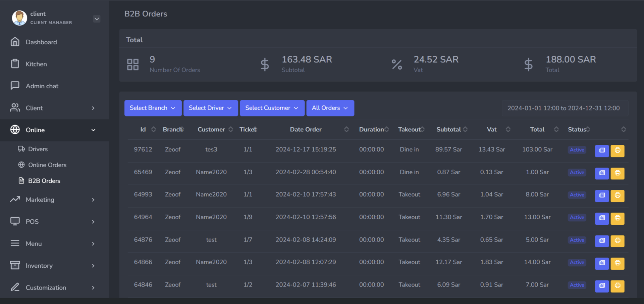
Task: Click the 103.00 Sar total cell
Action: (x=537, y=149)
